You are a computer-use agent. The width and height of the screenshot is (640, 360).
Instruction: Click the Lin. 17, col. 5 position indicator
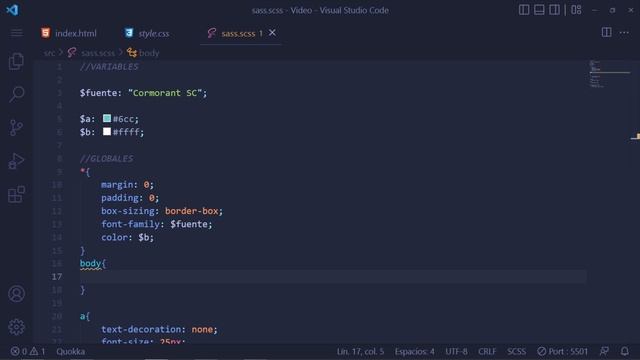[360, 351]
